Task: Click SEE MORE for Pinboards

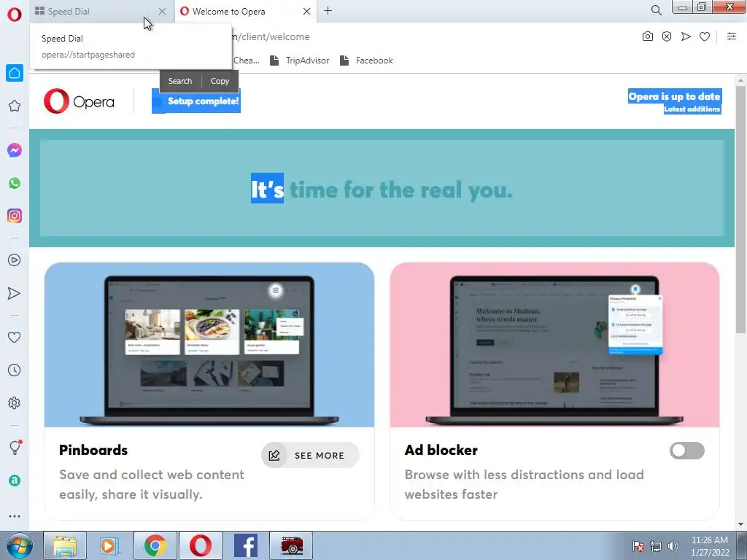Action: (x=310, y=455)
